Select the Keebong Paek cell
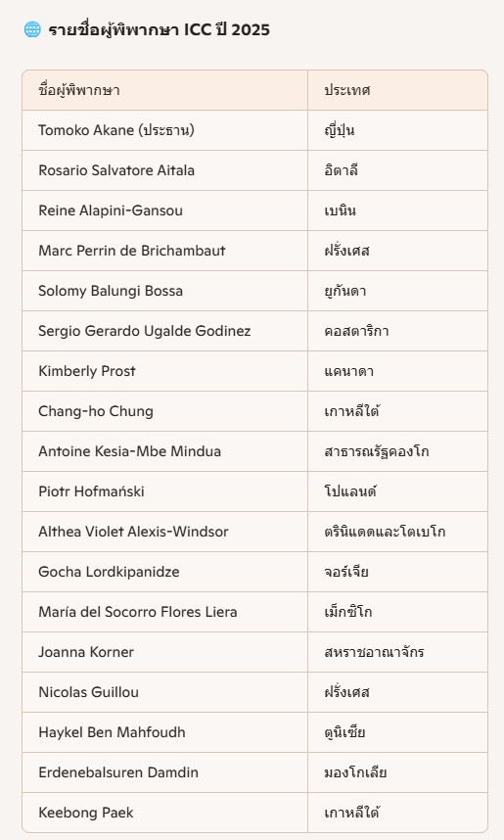Screen dimensions: 504x840 coord(165,813)
